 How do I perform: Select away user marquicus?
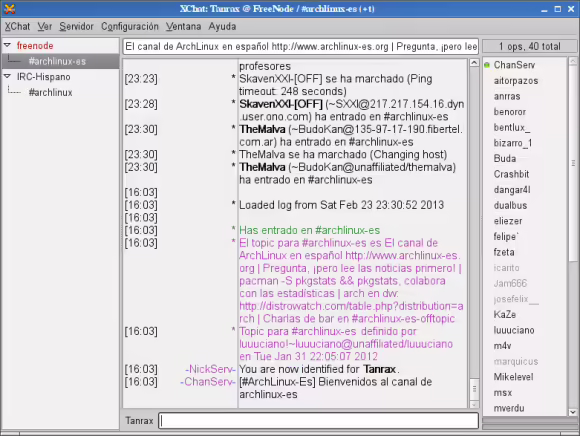point(516,361)
